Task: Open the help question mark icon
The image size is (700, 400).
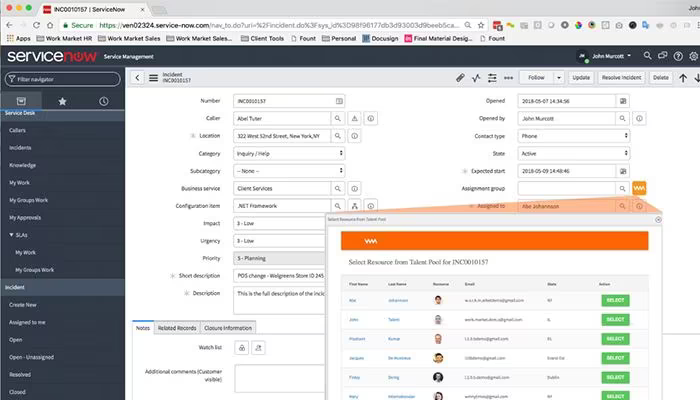Action: pyautogui.click(x=678, y=56)
